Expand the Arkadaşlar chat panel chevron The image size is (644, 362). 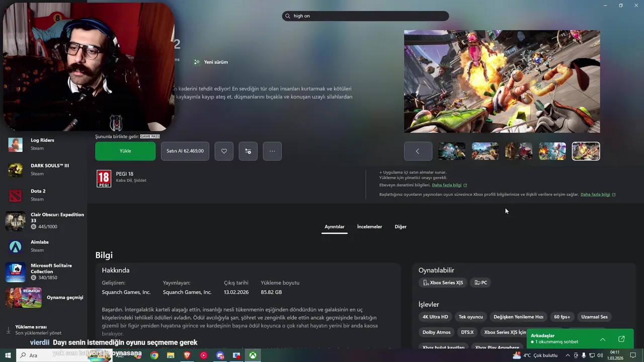pos(603,339)
